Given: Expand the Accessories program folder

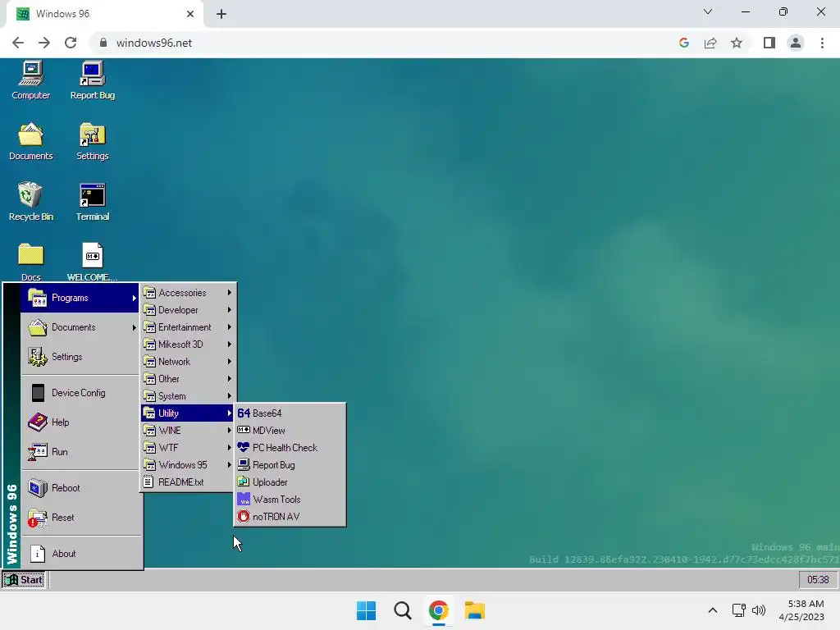Looking at the screenshot, I should (x=188, y=293).
